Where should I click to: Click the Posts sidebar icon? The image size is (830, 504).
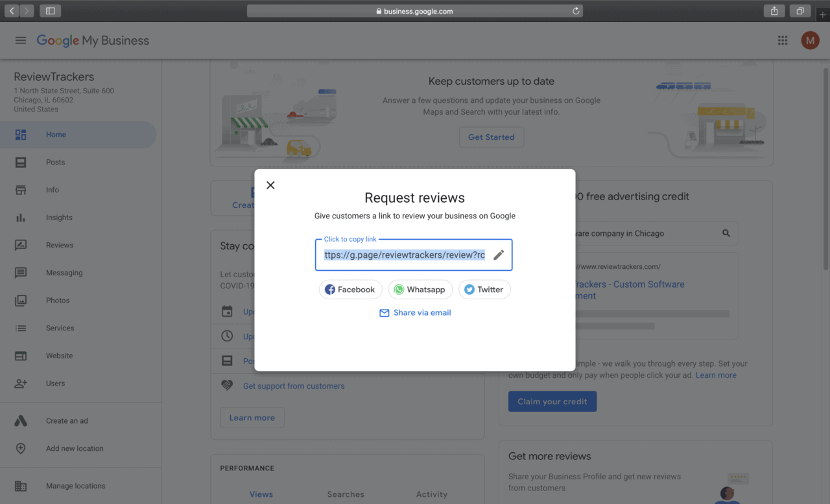pyautogui.click(x=21, y=163)
